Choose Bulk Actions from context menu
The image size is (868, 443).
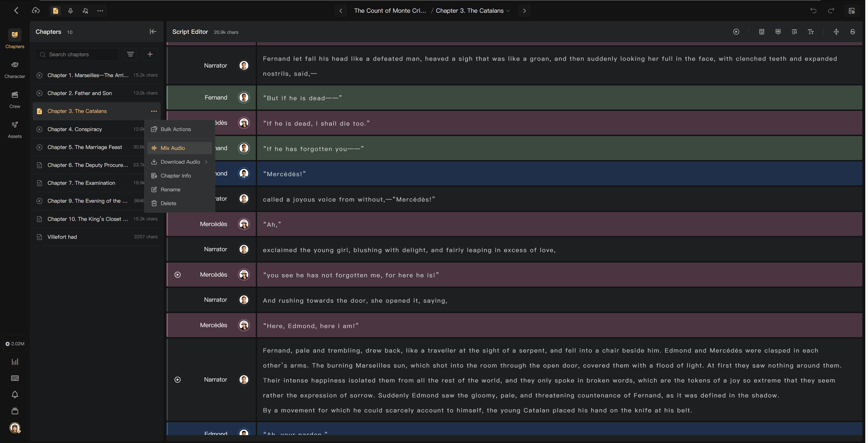click(x=180, y=129)
